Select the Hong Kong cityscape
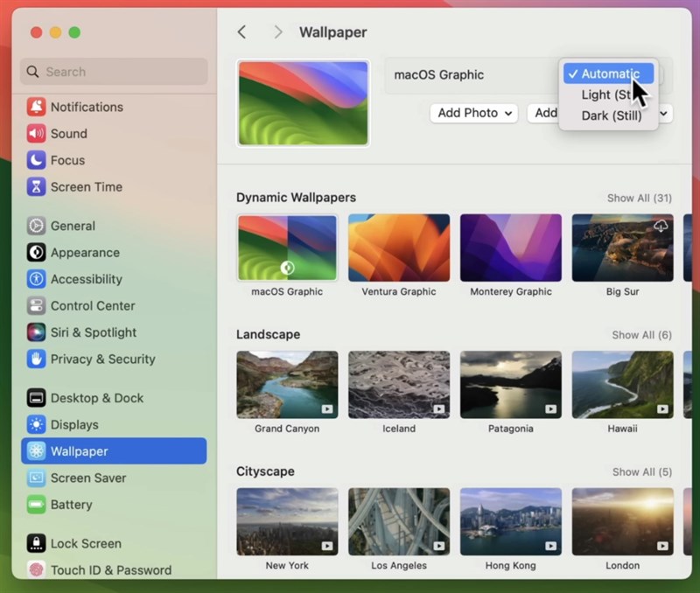Image resolution: width=700 pixels, height=593 pixels. 511,521
